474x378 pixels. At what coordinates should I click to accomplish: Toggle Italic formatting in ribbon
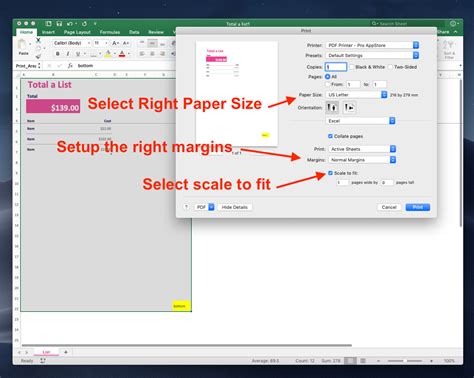click(68, 54)
